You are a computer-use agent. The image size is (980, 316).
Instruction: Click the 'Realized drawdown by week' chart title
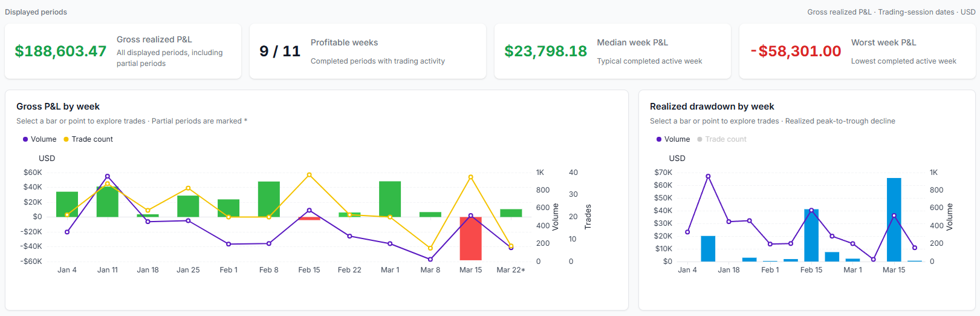tap(712, 107)
